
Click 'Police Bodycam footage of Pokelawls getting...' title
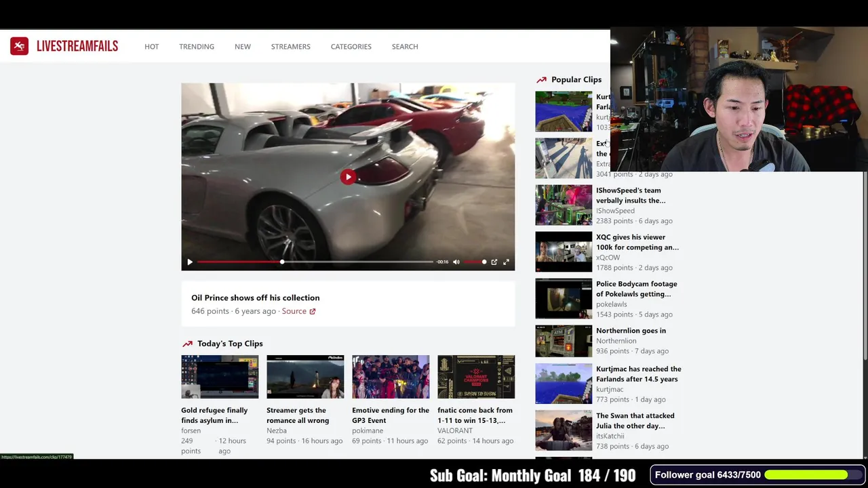point(637,289)
